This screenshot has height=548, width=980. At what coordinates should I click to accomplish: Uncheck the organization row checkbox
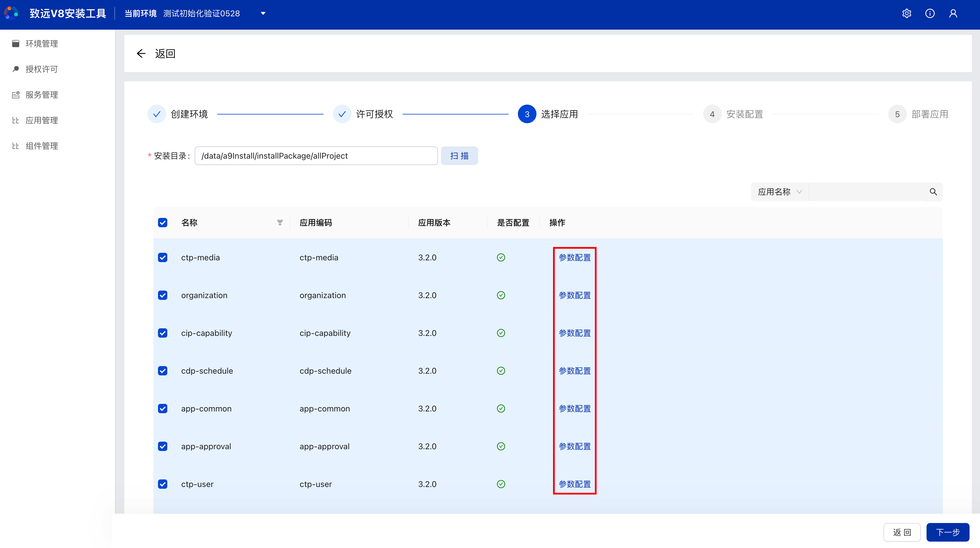click(162, 295)
